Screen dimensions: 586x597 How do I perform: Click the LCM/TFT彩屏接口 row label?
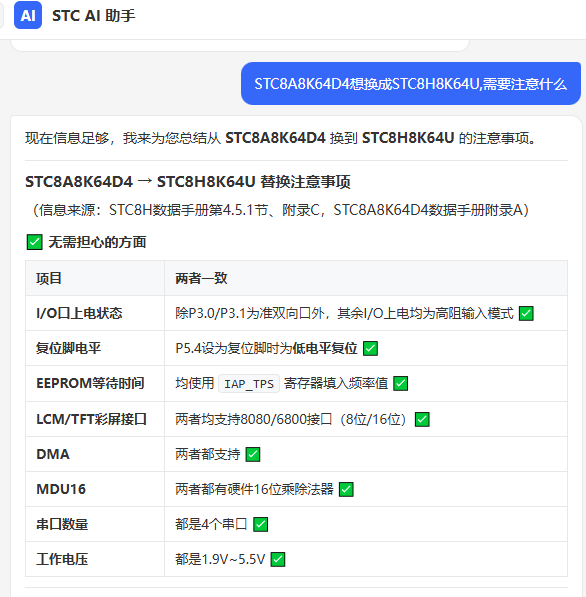(x=91, y=419)
